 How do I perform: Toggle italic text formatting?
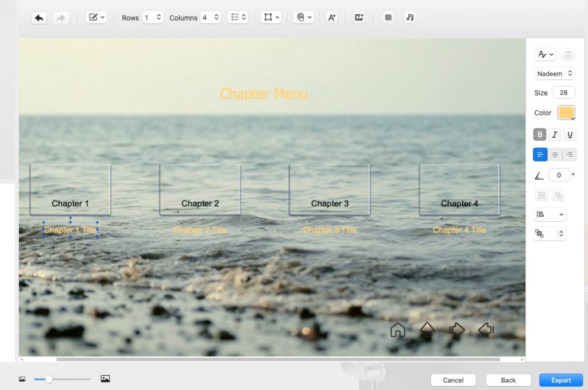[x=555, y=135]
